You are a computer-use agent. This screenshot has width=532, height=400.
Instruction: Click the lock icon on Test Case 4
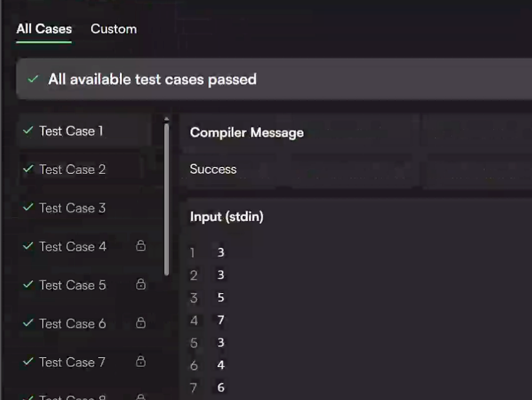141,246
